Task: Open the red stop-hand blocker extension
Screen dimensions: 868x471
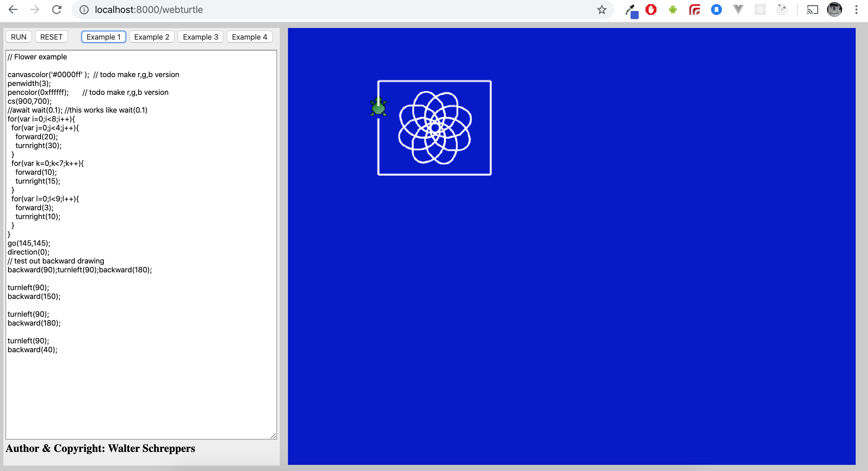Action: tap(651, 10)
